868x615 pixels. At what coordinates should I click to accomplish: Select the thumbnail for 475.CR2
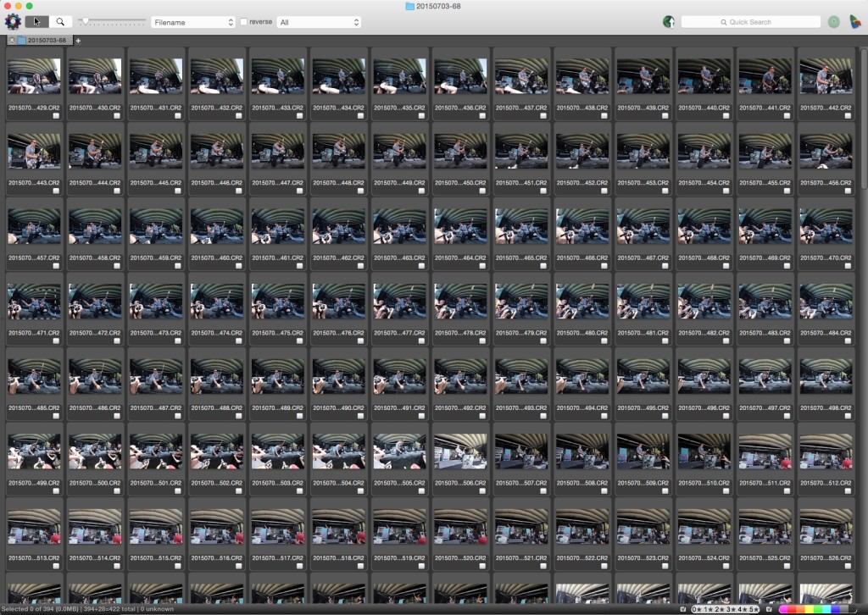click(278, 302)
